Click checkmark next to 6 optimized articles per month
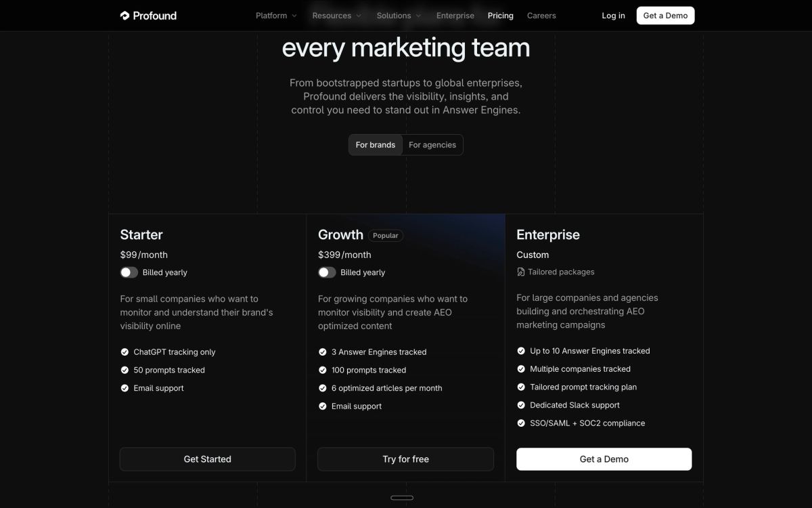Screen dimensions: 812x508 point(323,389)
